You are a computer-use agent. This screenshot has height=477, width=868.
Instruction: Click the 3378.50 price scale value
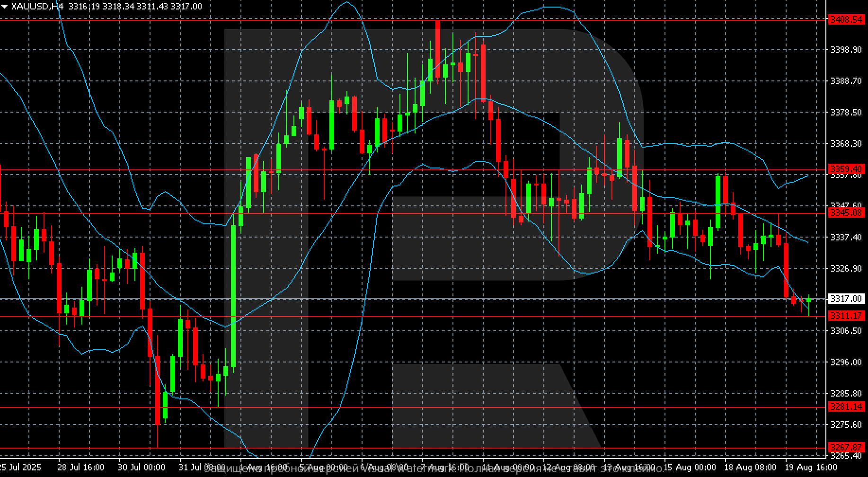pyautogui.click(x=846, y=112)
